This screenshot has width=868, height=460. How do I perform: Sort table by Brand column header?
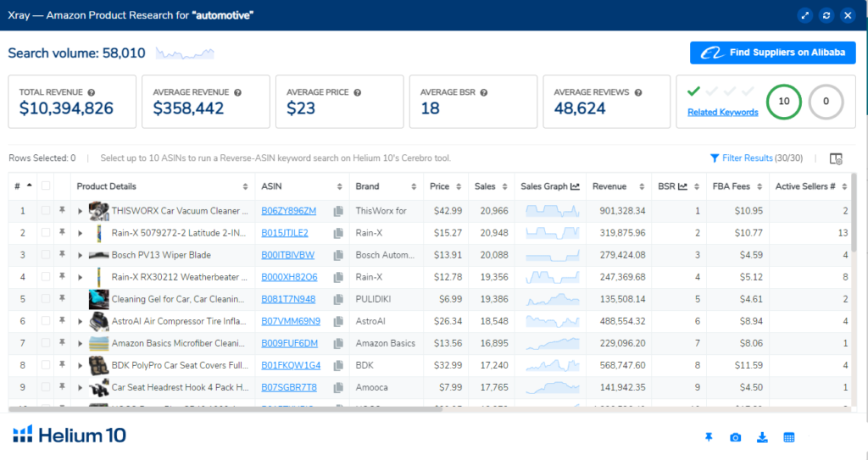368,186
